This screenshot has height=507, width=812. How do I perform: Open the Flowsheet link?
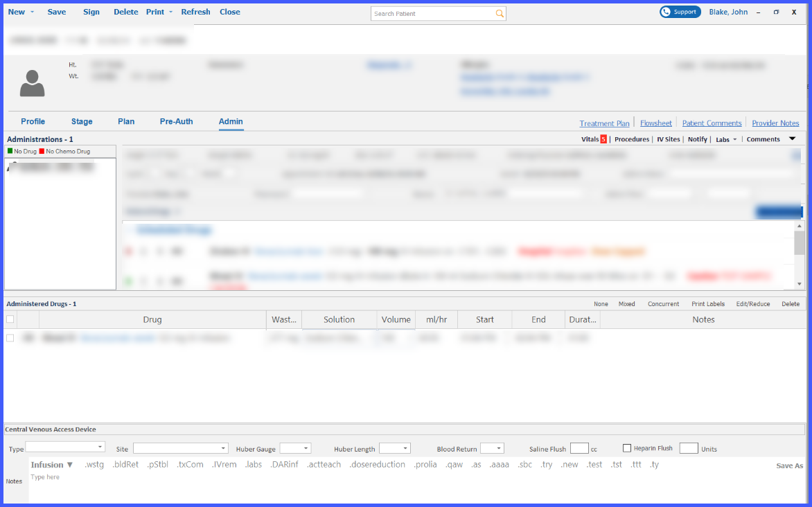(x=655, y=123)
